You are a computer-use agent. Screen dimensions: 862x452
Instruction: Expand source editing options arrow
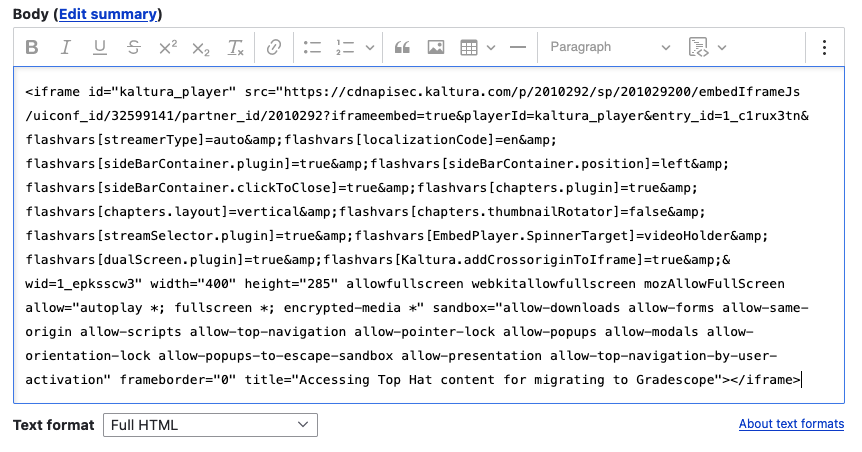coord(722,47)
